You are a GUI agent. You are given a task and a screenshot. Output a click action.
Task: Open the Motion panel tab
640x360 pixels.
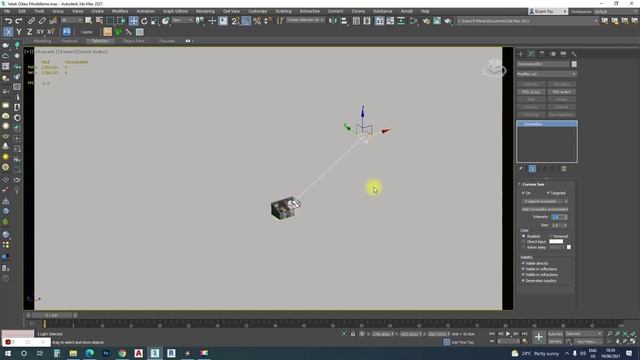pyautogui.click(x=553, y=54)
